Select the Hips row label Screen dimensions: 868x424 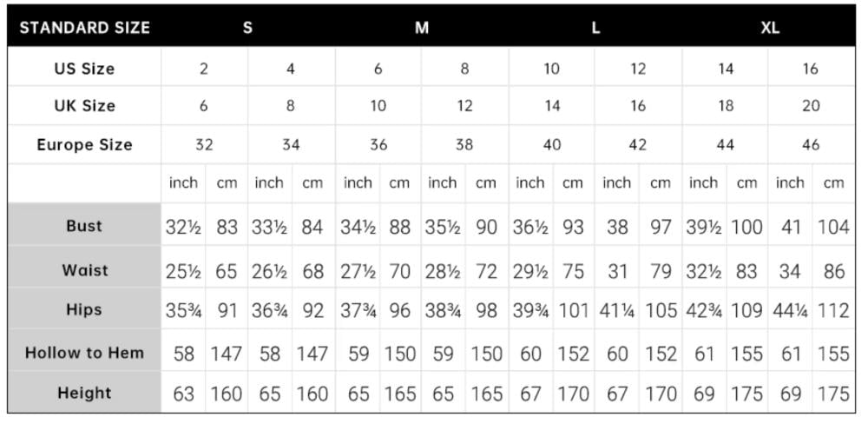[x=84, y=309]
